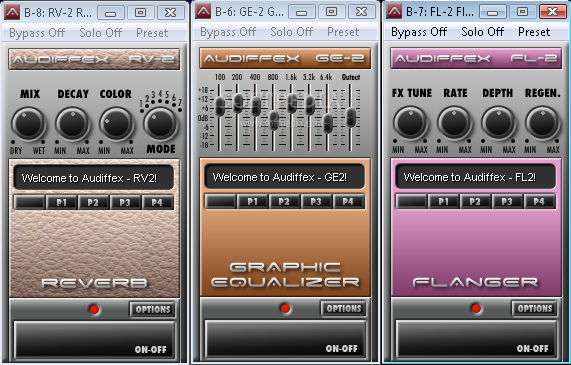
Task: Click the 'Welcome to Audiffex - RV2!' display
Action: click(x=94, y=178)
